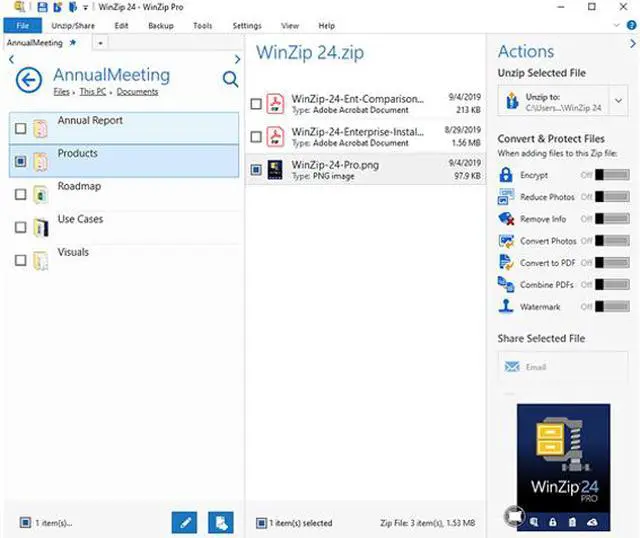This screenshot has height=538, width=640.
Task: Open the View menu
Action: coord(290,26)
